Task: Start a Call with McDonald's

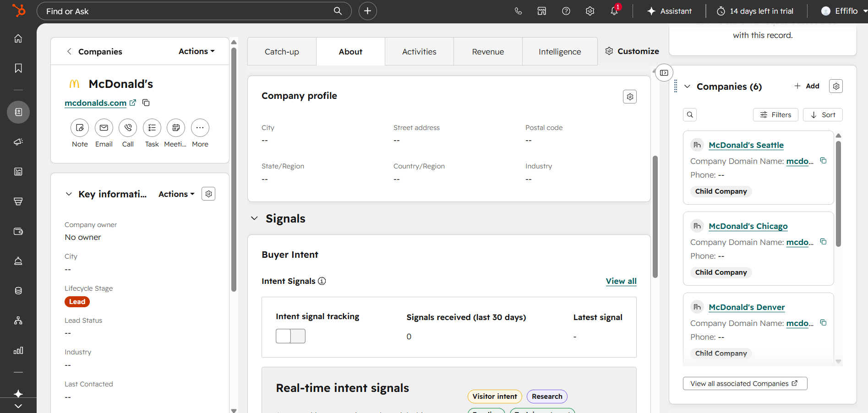Action: click(128, 128)
